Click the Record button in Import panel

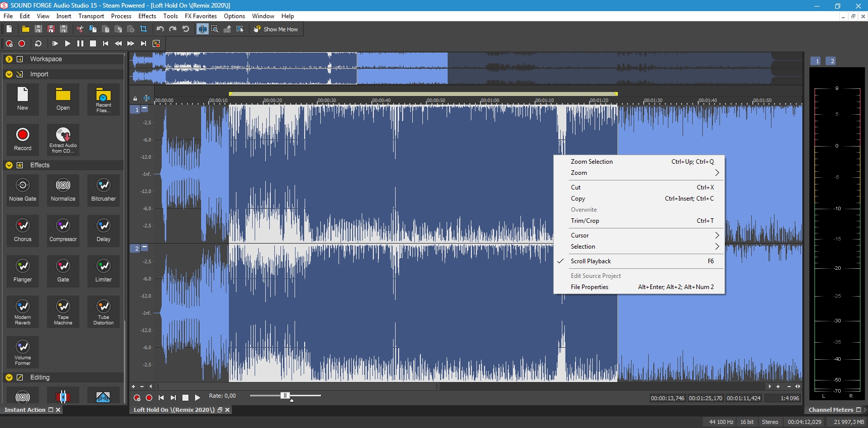point(23,139)
